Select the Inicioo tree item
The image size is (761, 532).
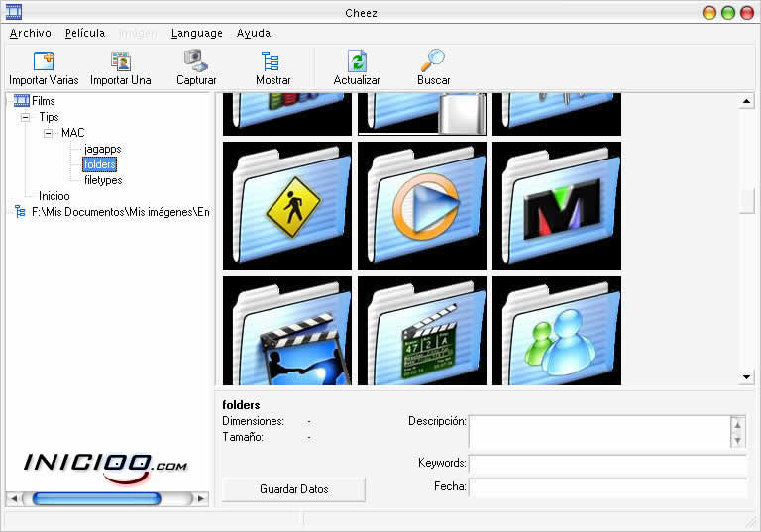[54, 196]
